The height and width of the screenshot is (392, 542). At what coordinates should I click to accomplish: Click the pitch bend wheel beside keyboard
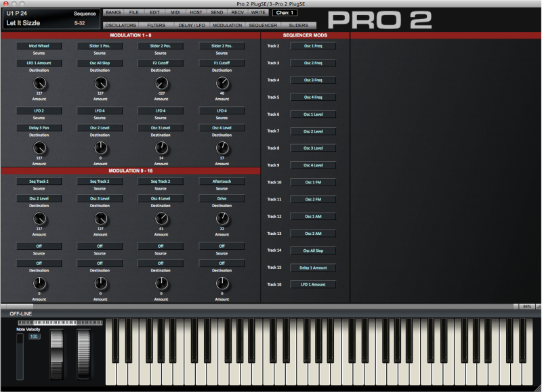(57, 354)
